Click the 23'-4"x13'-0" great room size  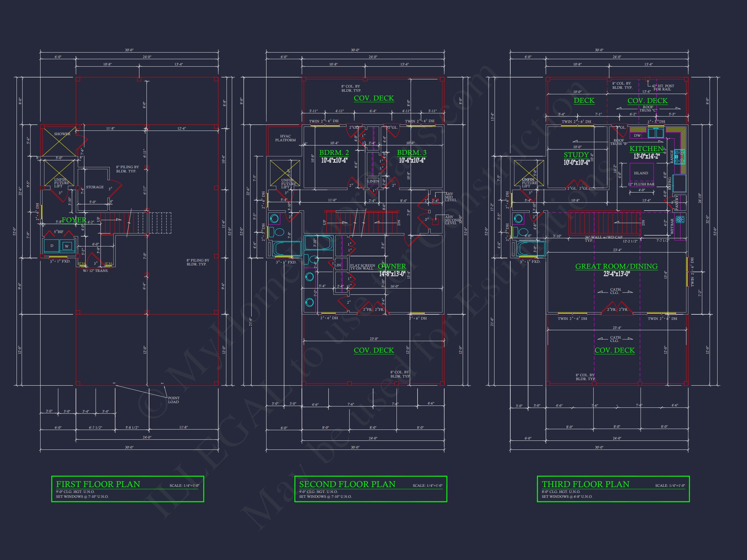click(x=617, y=274)
